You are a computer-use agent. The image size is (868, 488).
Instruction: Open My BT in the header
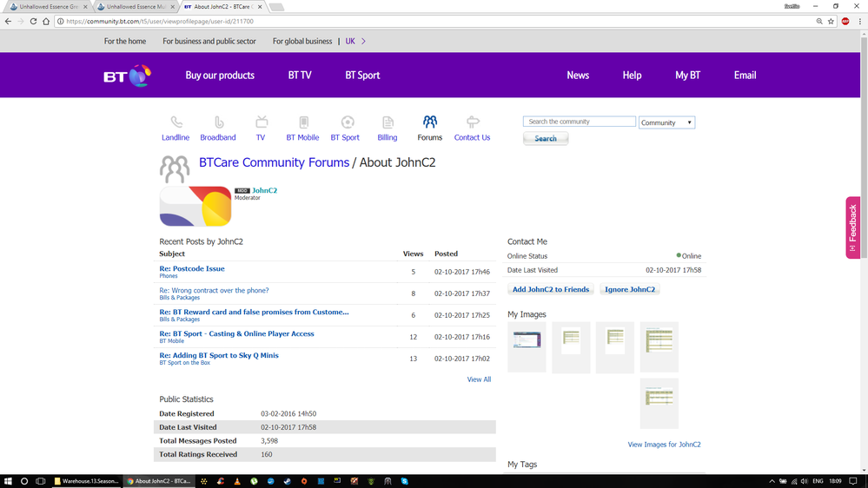687,76
